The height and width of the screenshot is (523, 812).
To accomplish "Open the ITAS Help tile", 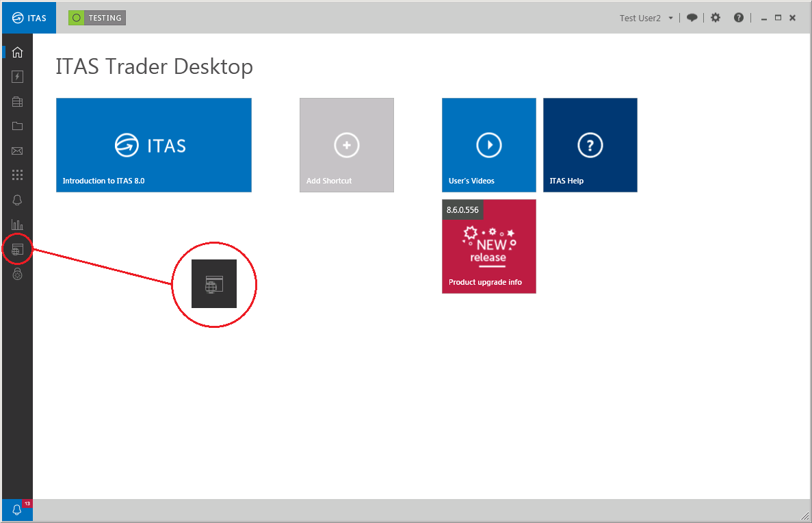I will [x=590, y=145].
